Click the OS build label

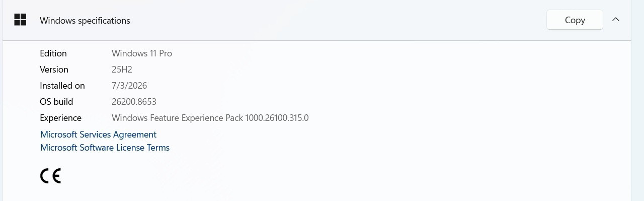[56, 102]
